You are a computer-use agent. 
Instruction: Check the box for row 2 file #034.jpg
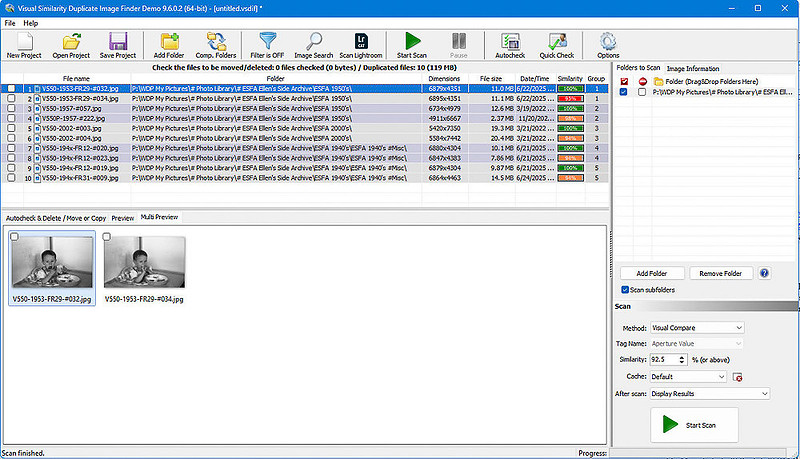point(11,98)
